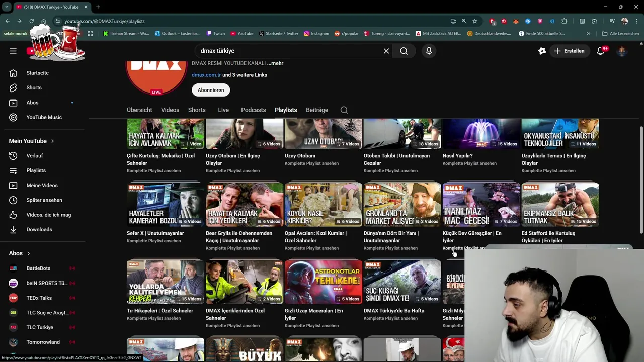This screenshot has height=362, width=644.
Task: Open the Tomorrowland subscription
Action: click(42, 342)
